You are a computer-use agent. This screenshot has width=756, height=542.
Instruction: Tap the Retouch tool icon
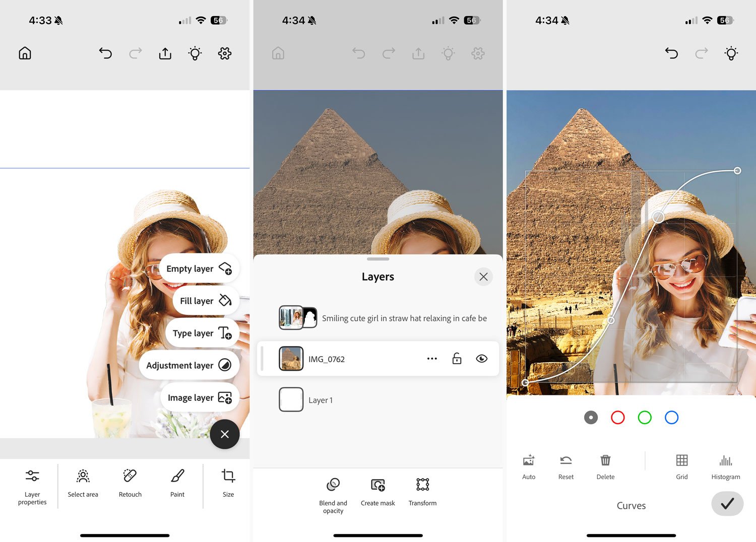click(x=130, y=476)
